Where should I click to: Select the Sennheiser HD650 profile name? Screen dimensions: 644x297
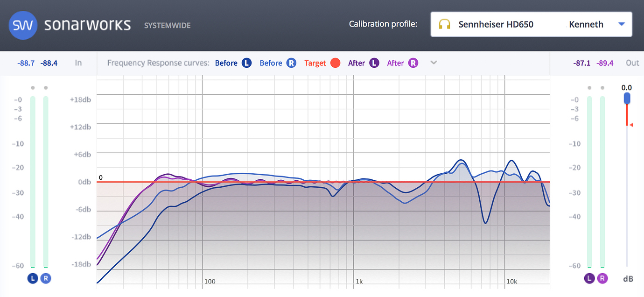tap(496, 24)
